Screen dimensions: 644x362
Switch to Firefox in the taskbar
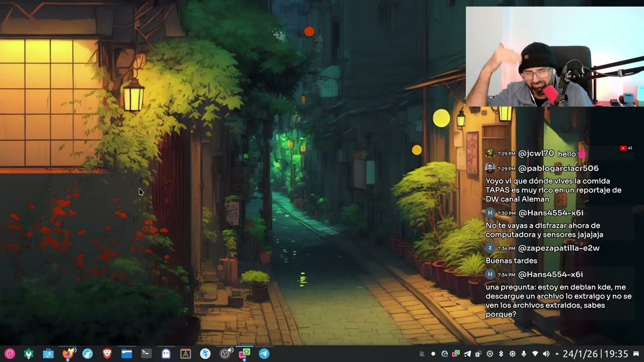point(67,354)
